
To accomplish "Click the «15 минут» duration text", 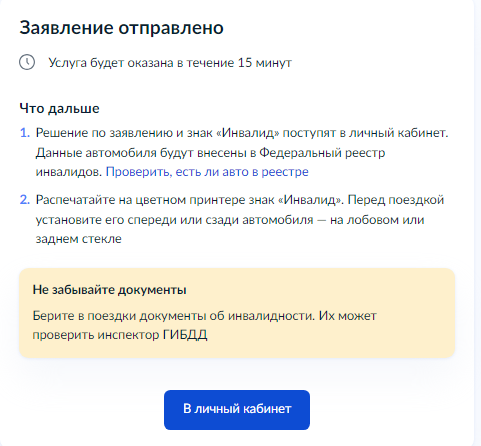I will click(x=265, y=63).
